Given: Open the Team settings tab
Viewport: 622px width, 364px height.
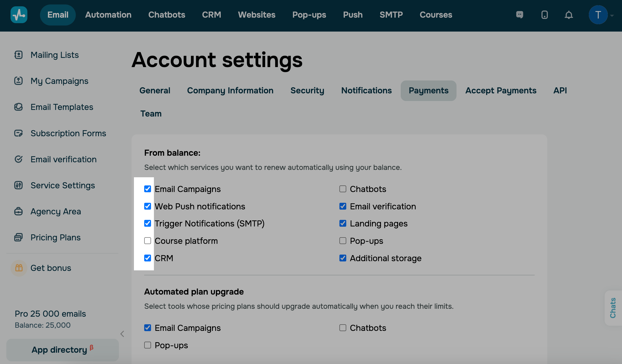Looking at the screenshot, I should 151,114.
